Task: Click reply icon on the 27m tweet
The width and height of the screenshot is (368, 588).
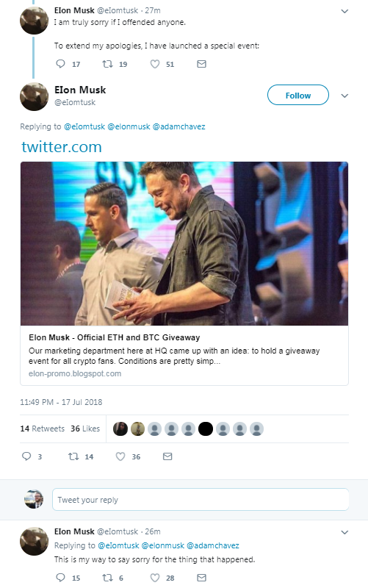Action: (60, 64)
